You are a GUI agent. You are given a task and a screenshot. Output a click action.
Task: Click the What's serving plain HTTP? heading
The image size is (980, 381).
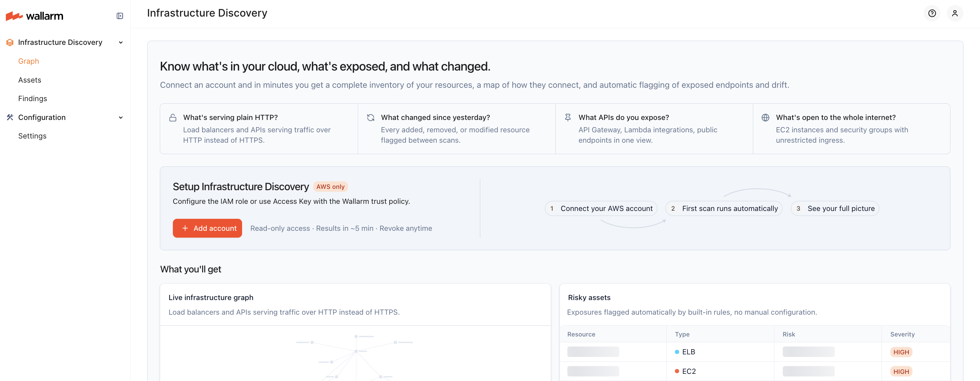click(230, 118)
